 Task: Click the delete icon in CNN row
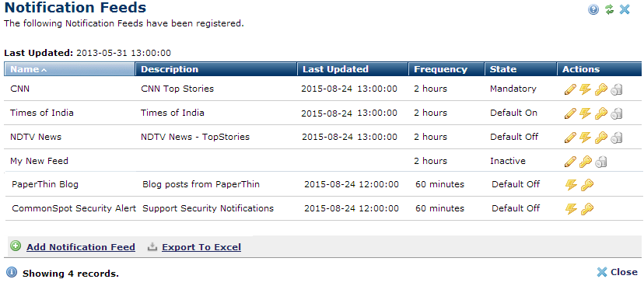pos(617,89)
